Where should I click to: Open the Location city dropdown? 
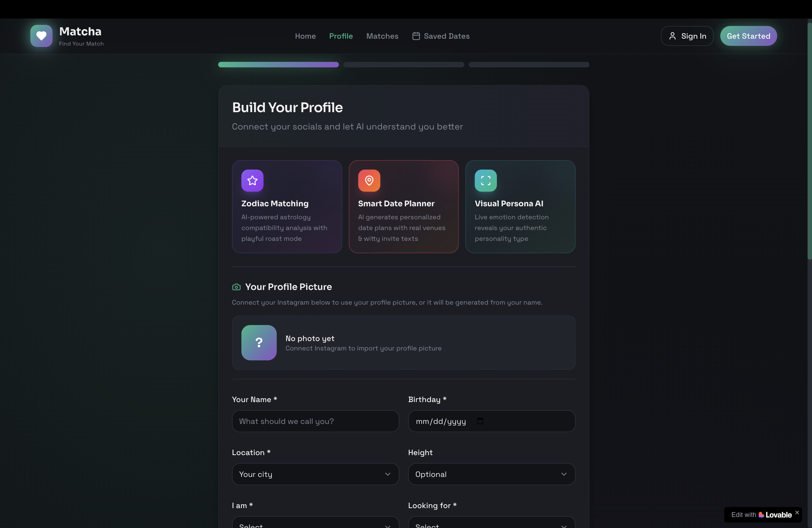tap(315, 474)
